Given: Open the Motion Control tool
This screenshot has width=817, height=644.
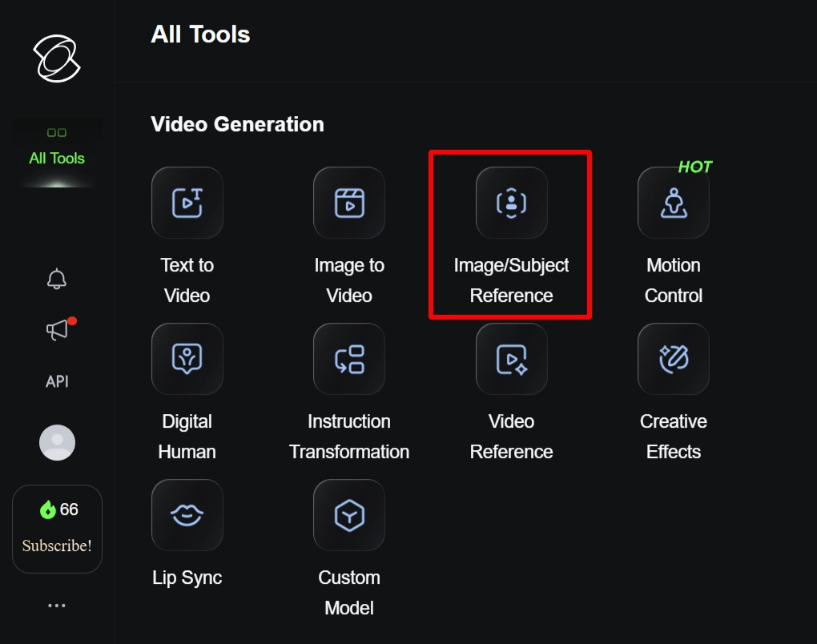Looking at the screenshot, I should 673,203.
